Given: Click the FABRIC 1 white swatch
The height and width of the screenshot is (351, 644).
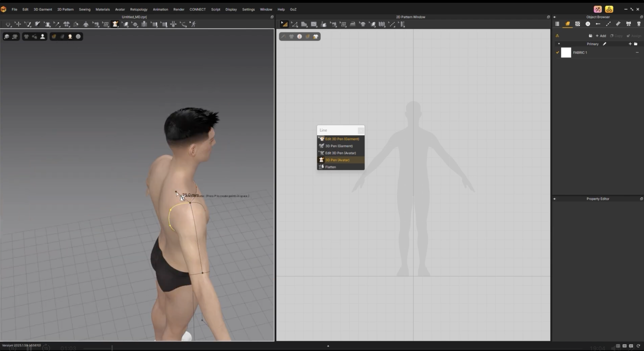Looking at the screenshot, I should (566, 52).
